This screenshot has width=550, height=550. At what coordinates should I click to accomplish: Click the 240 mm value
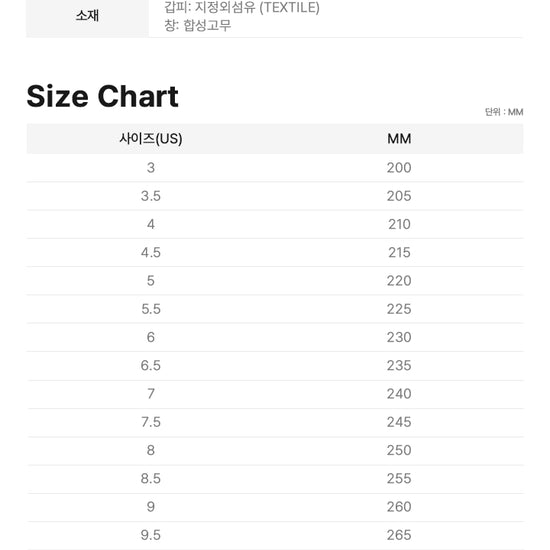pyautogui.click(x=399, y=394)
